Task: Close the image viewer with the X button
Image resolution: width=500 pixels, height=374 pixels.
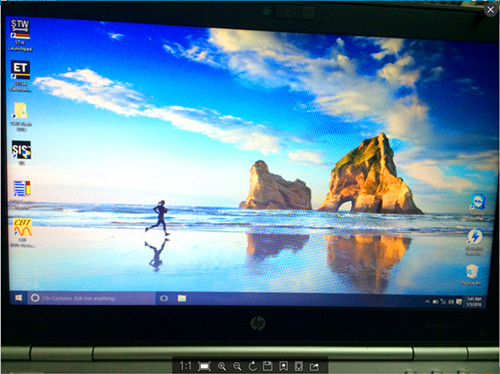Action: click(490, 10)
